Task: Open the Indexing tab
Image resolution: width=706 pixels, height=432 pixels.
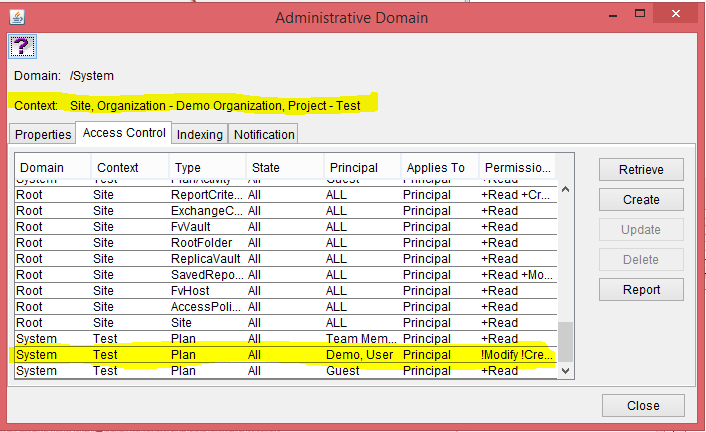Action: click(199, 134)
